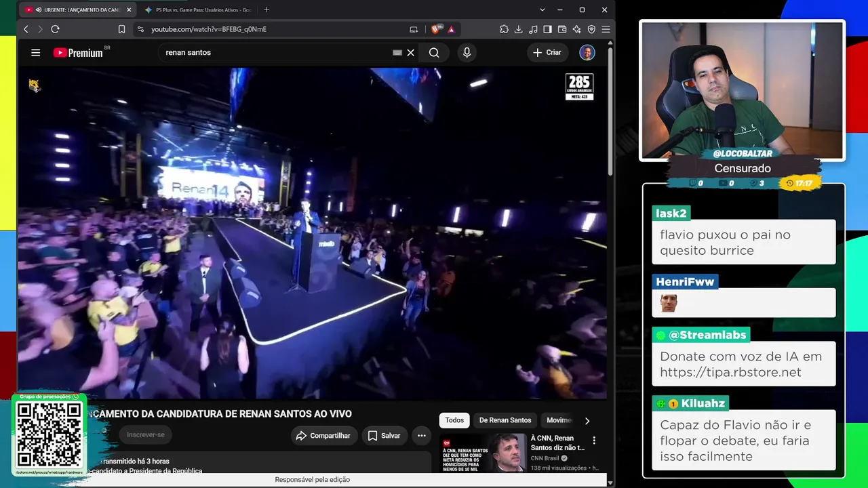Click the @LOCOBALTAR streamer name label

tap(743, 154)
